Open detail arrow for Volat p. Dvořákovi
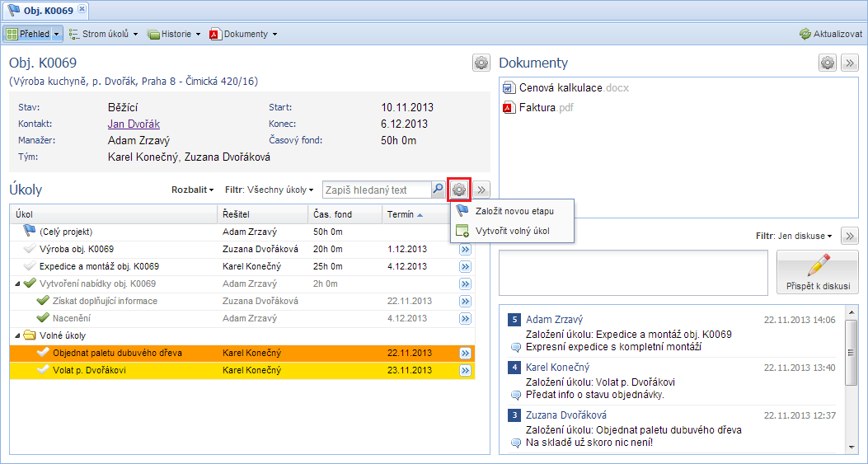 pyautogui.click(x=465, y=371)
